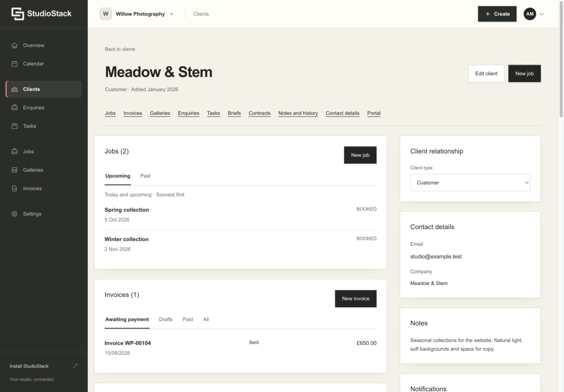Screen dimensions: 564x392
Task: Open the account menu chevron beside AM
Action: (x=542, y=14)
